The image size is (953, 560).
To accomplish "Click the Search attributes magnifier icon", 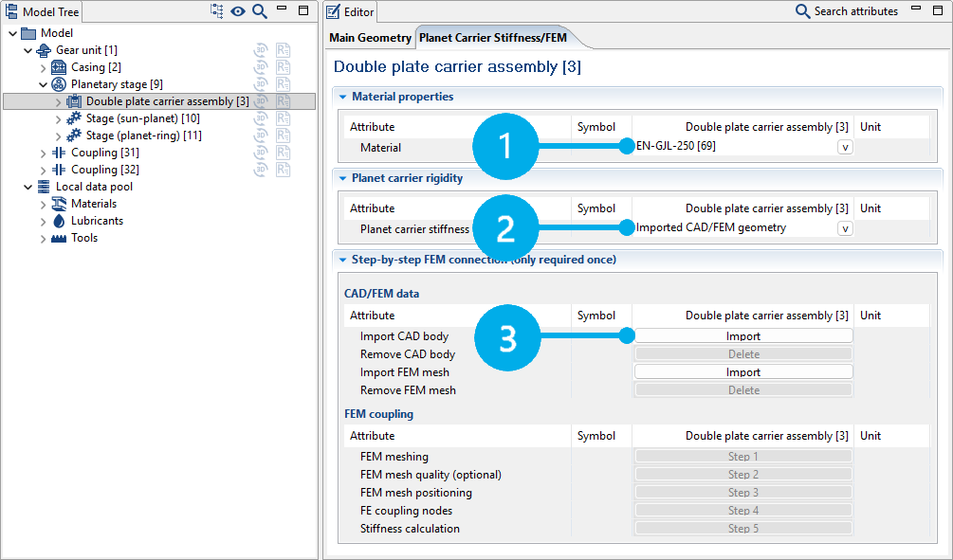I will [x=802, y=11].
